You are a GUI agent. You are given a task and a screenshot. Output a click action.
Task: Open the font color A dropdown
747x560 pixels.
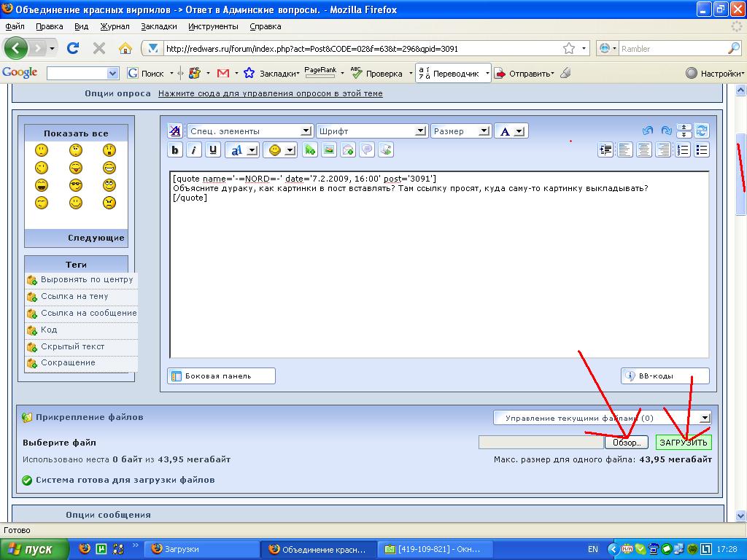point(511,131)
